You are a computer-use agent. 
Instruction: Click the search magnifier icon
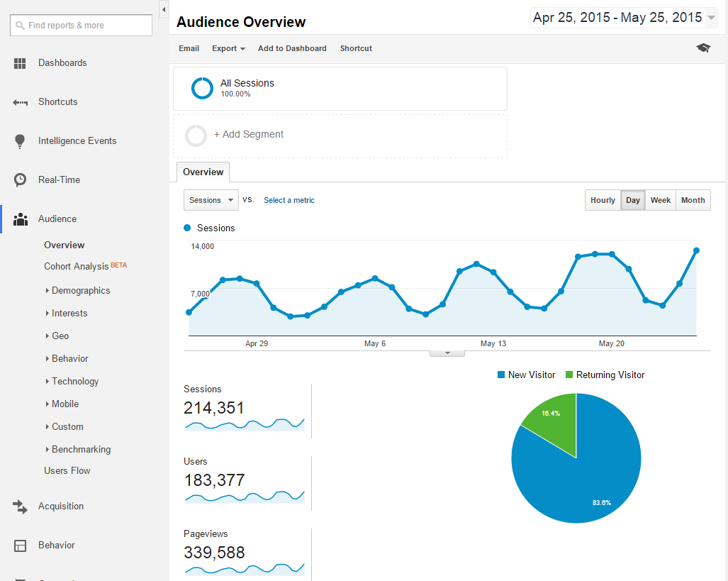tap(20, 26)
